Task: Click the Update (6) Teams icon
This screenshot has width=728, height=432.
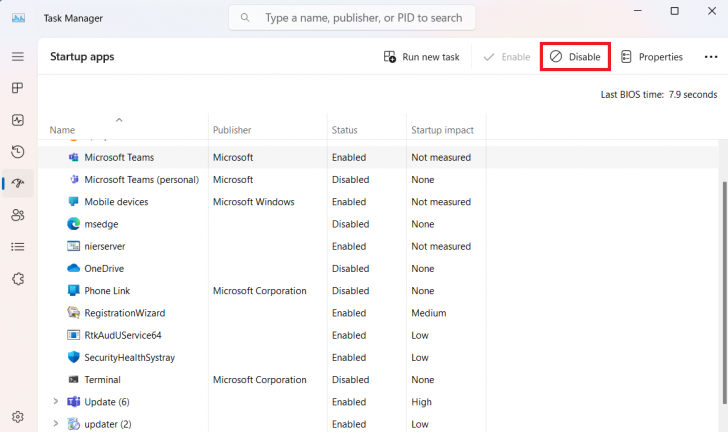Action: pyautogui.click(x=73, y=402)
